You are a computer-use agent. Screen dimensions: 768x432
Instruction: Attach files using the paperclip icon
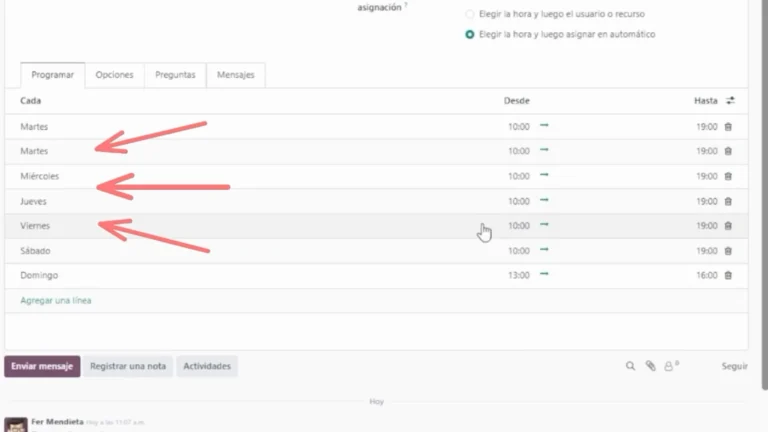(650, 366)
